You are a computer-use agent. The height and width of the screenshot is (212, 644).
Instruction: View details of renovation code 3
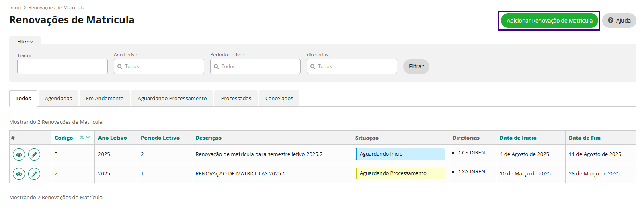(x=19, y=154)
